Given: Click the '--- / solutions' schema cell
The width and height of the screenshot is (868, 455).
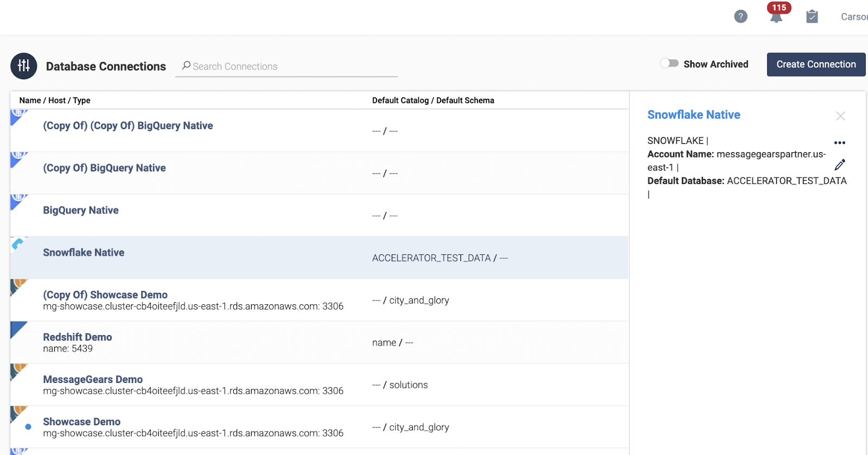Looking at the screenshot, I should [400, 385].
